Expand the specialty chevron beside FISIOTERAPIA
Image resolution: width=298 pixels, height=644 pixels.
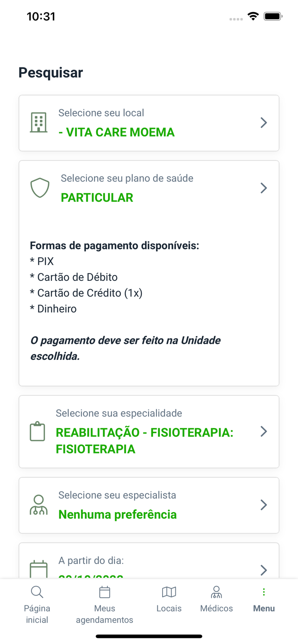pyautogui.click(x=264, y=431)
